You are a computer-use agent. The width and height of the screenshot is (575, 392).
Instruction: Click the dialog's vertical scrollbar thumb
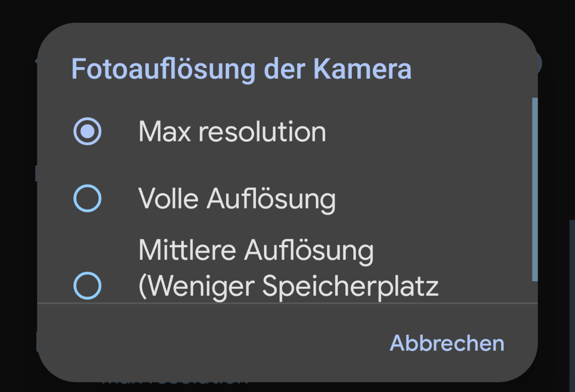tap(535, 190)
